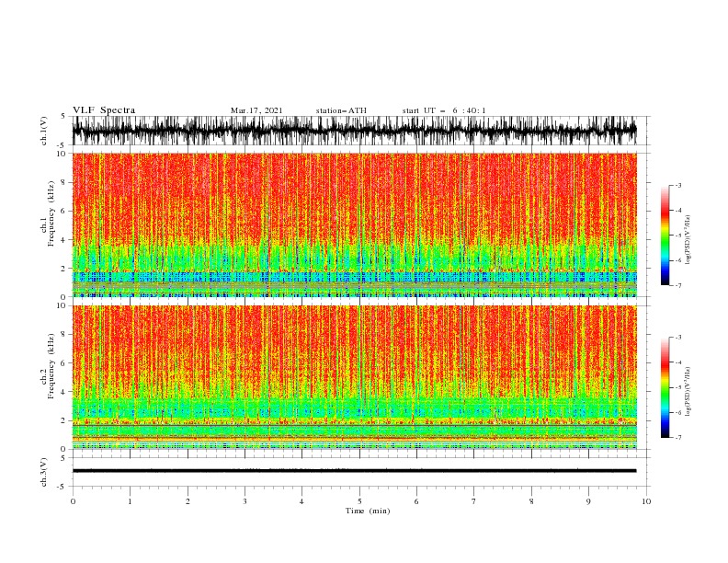The image size is (728, 563).
Task: Click the time axis tick label '3'
Action: tap(245, 501)
